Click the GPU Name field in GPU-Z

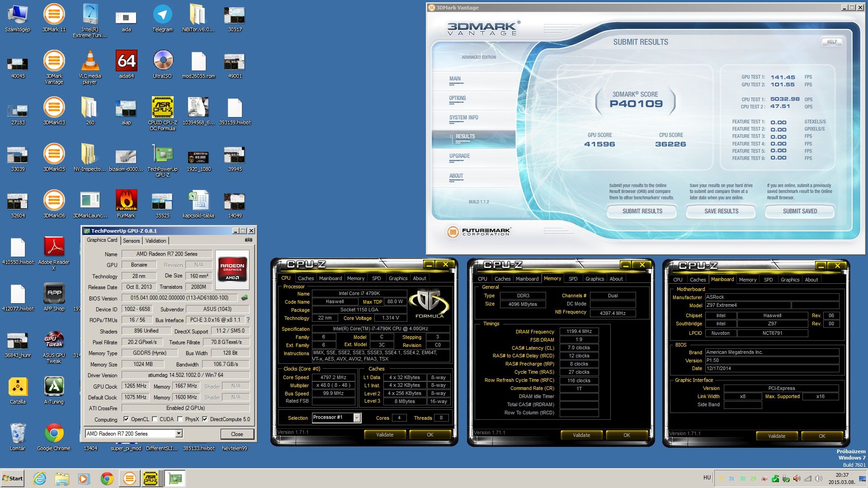(167, 254)
